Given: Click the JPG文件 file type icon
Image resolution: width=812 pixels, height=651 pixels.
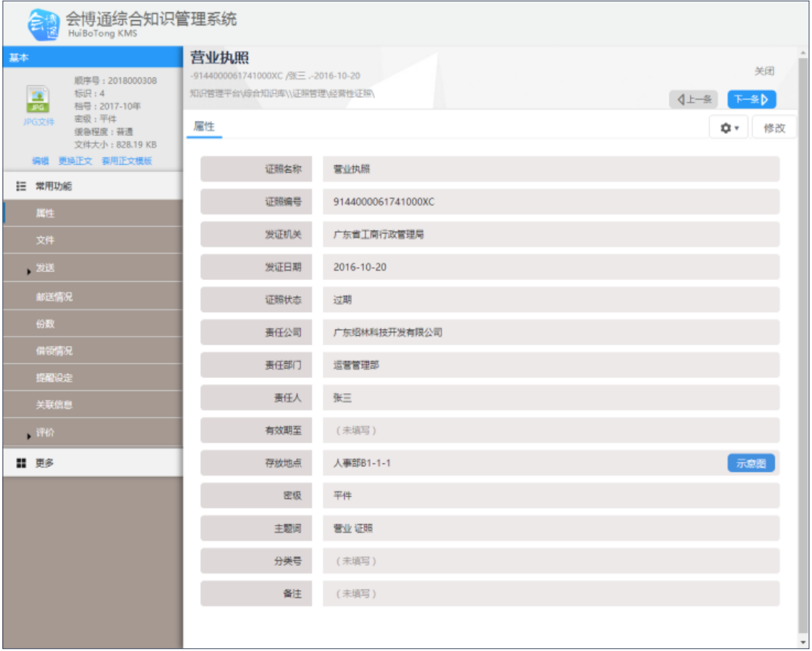Looking at the screenshot, I should pyautogui.click(x=37, y=100).
